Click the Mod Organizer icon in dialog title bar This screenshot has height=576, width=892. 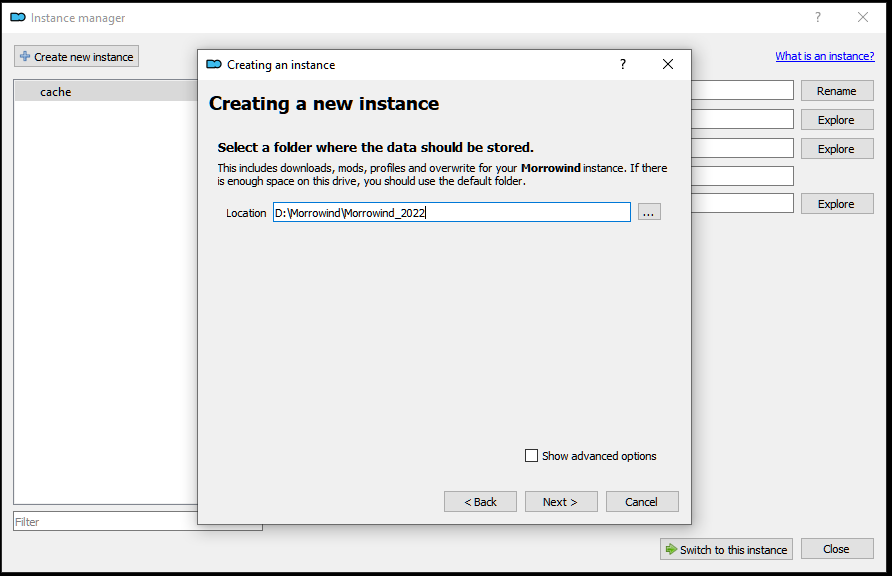coord(213,65)
